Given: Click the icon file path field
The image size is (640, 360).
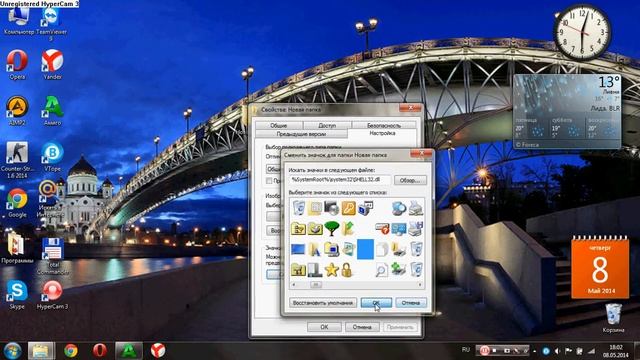Looking at the screenshot, I should 340,180.
